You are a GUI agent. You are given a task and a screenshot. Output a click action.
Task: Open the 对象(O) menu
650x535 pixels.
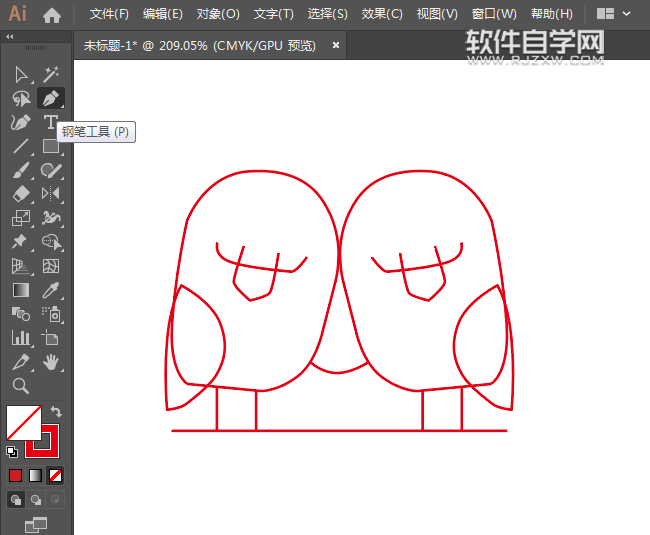click(x=218, y=14)
